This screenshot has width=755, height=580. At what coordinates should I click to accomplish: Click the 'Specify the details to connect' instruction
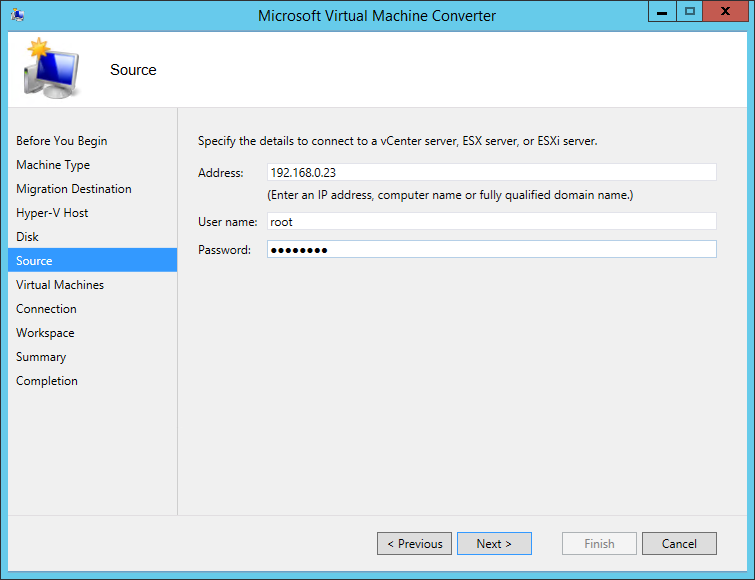click(x=398, y=141)
